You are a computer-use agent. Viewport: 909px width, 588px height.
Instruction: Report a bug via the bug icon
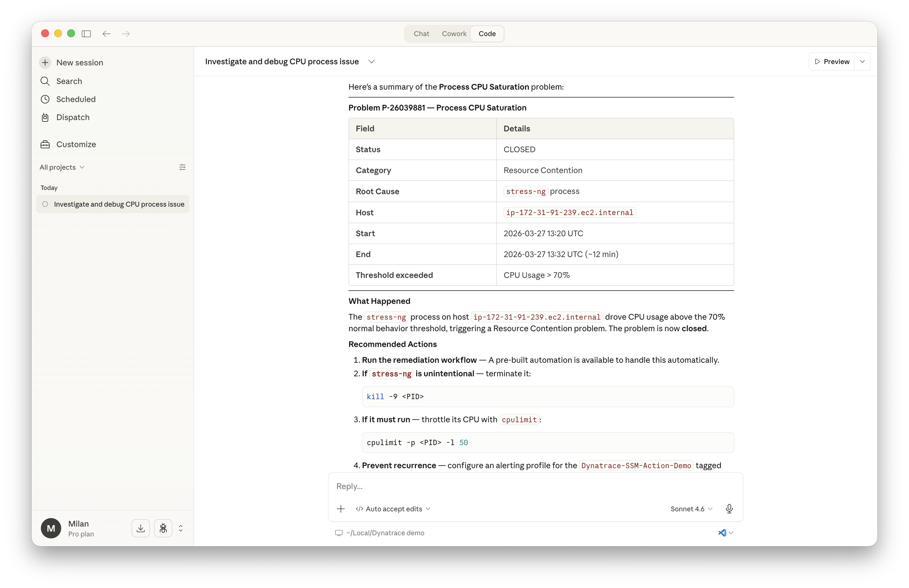pos(164,528)
